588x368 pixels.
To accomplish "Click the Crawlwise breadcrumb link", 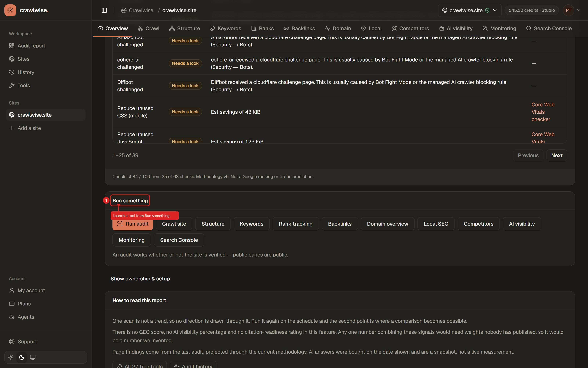I will [137, 10].
